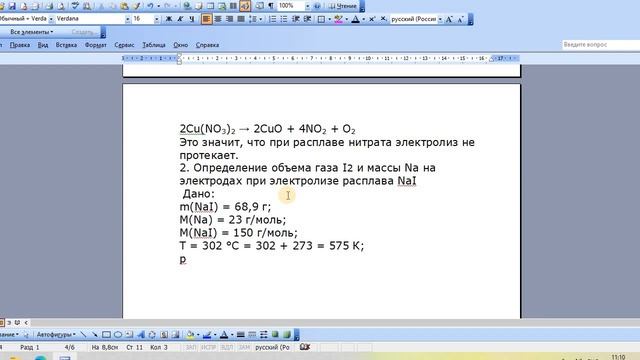This screenshot has height=360, width=640.
Task: Set justify paragraph alignment
Action: point(241,19)
